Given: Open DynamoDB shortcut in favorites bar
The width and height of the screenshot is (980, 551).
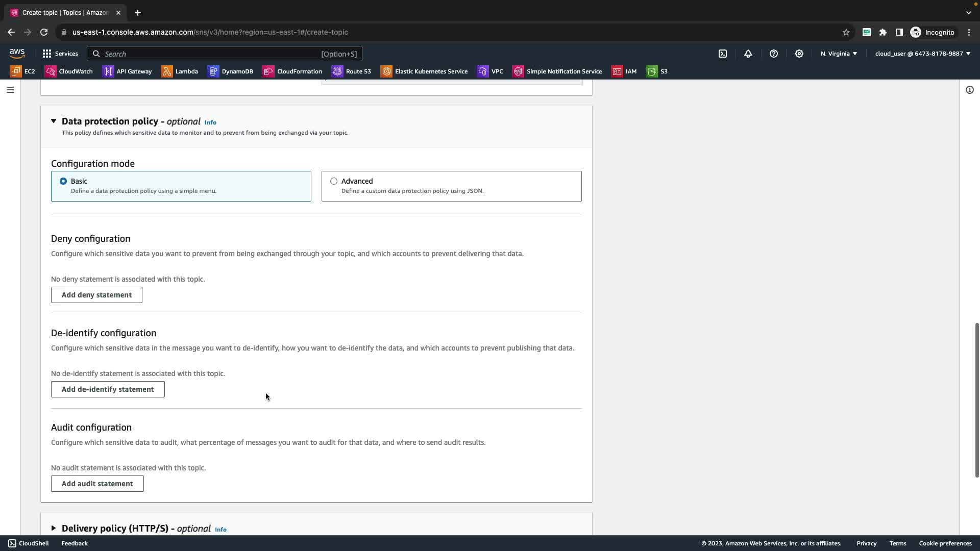Looking at the screenshot, I should 231,71.
